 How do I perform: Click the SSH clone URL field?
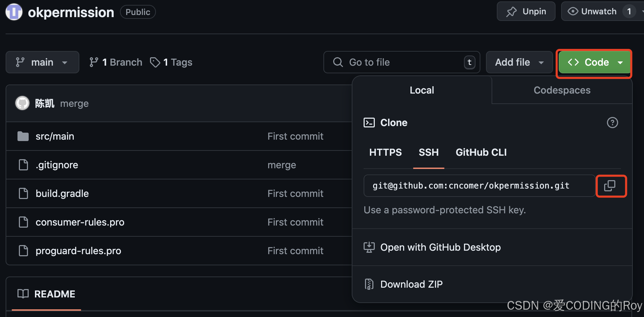pos(479,186)
